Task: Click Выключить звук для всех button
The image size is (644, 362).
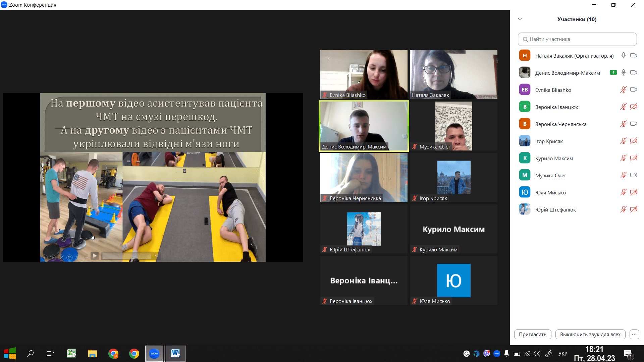Action: (590, 334)
